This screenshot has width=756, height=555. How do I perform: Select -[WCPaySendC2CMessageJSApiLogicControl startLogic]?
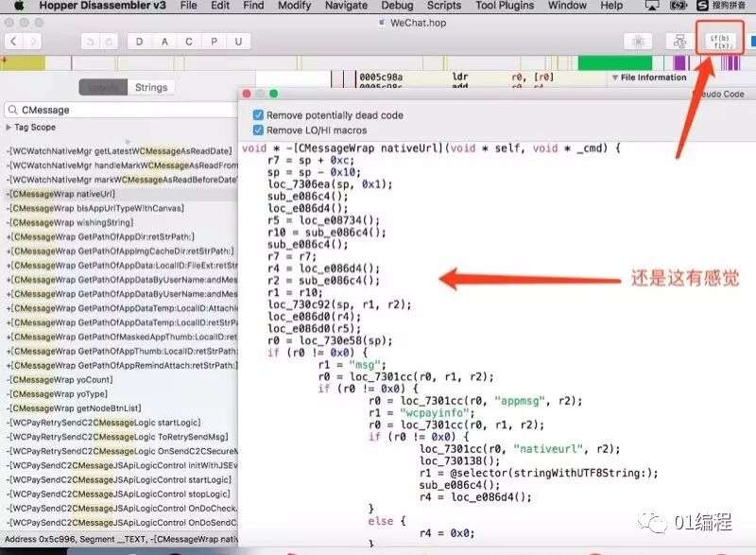[x=119, y=479]
